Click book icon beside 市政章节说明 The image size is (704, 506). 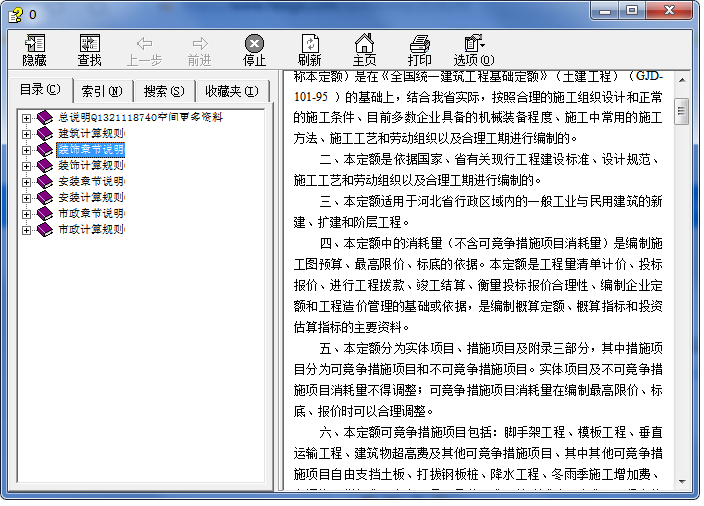[45, 214]
